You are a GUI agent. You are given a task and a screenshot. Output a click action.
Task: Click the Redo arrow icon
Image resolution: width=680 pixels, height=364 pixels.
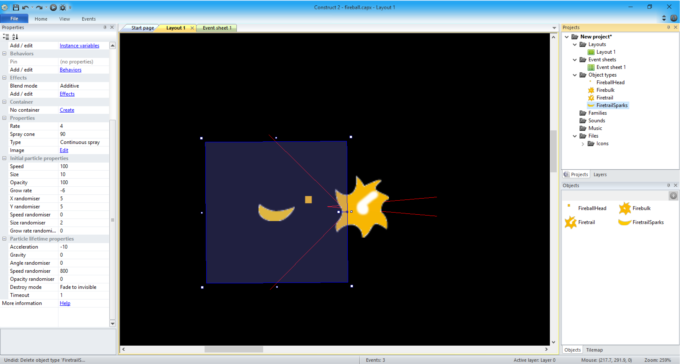(39, 7)
